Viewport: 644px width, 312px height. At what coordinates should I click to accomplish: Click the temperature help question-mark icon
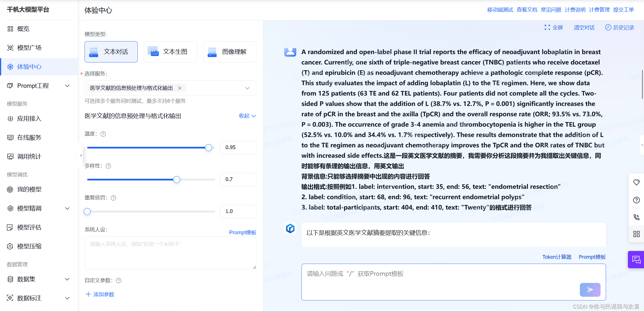[x=103, y=134]
